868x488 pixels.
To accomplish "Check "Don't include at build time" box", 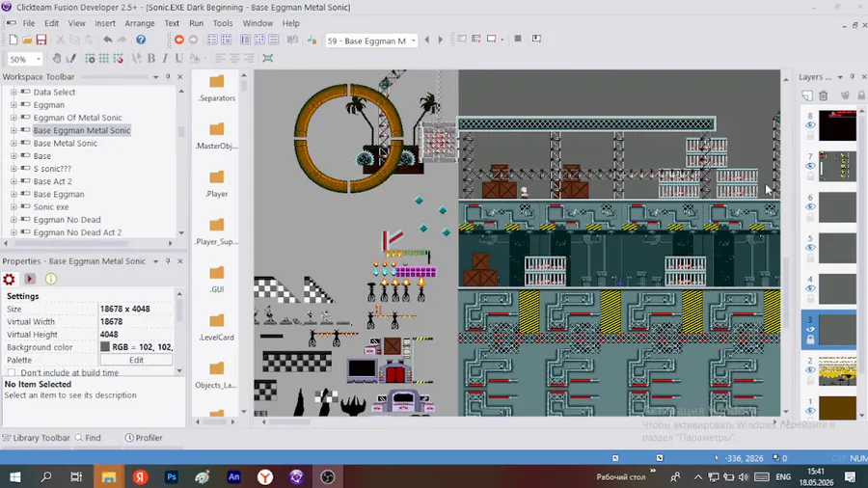I will coord(12,373).
